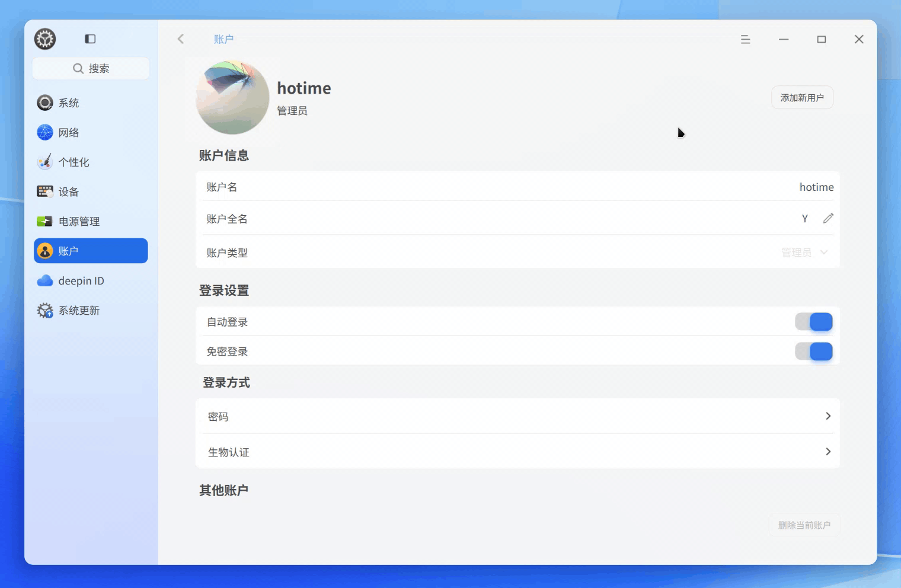Click the hotime heading beside avatar
Viewport: 901px width, 588px height.
(x=304, y=88)
